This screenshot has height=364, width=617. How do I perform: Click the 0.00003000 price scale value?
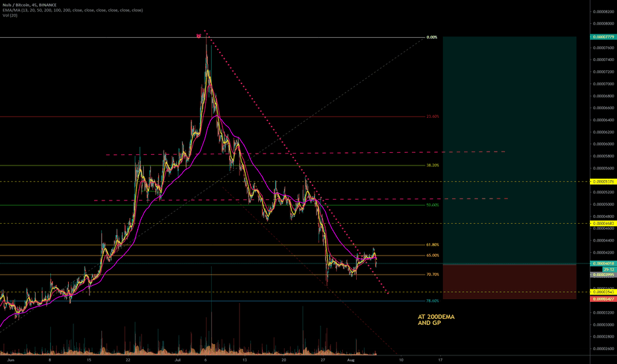(604, 325)
